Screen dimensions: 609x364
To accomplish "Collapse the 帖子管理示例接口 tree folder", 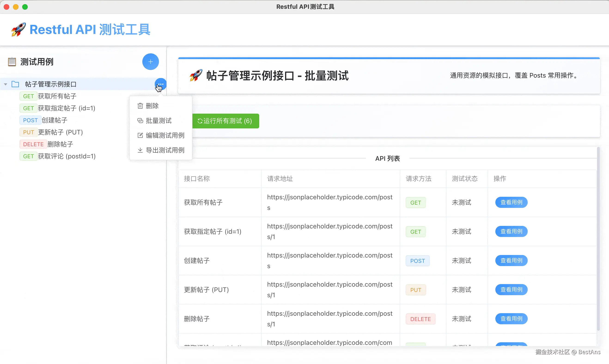I will click(x=5, y=84).
